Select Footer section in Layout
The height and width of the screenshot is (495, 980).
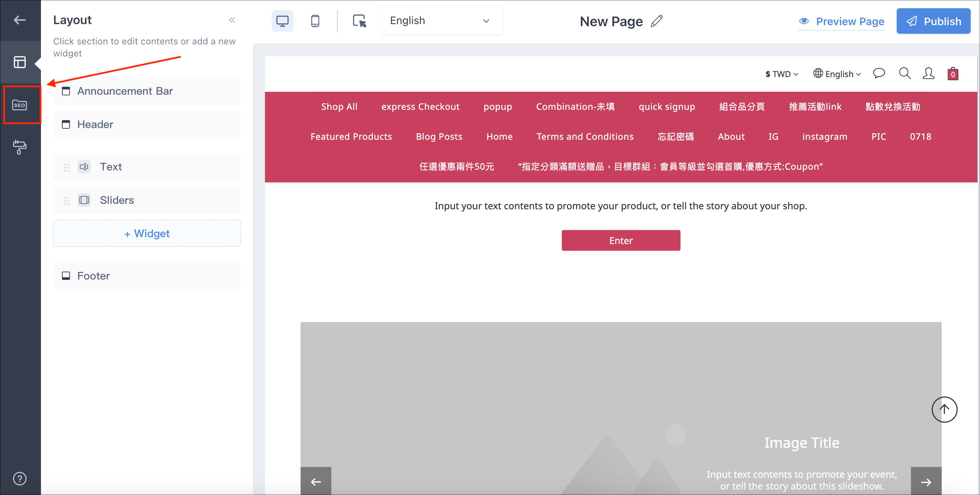[x=147, y=276]
